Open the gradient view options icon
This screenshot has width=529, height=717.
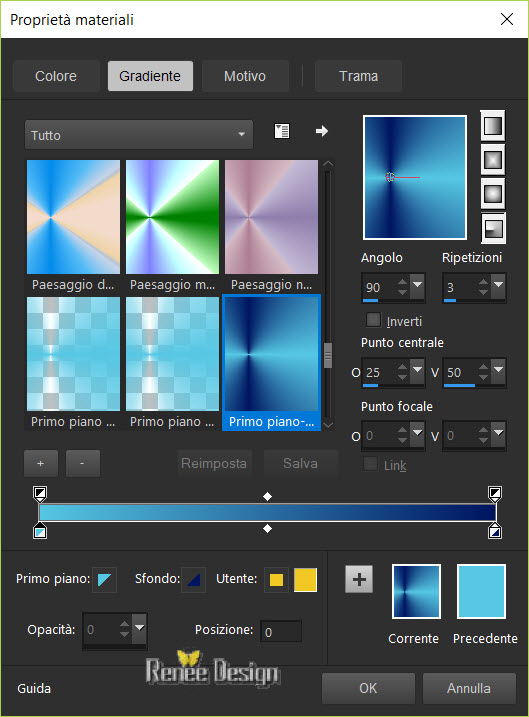[282, 131]
